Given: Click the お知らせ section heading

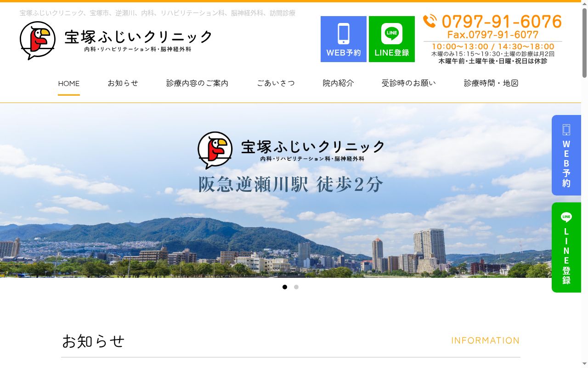Looking at the screenshot, I should pyautogui.click(x=93, y=341).
